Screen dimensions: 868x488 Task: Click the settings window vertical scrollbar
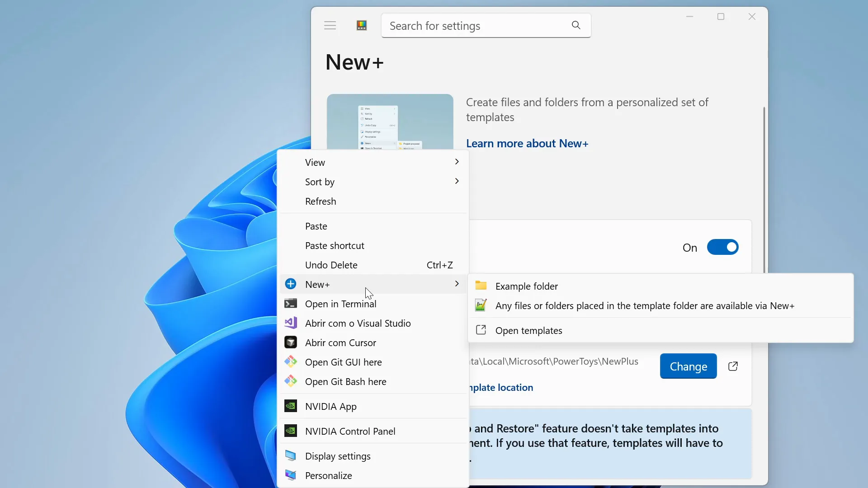764,190
